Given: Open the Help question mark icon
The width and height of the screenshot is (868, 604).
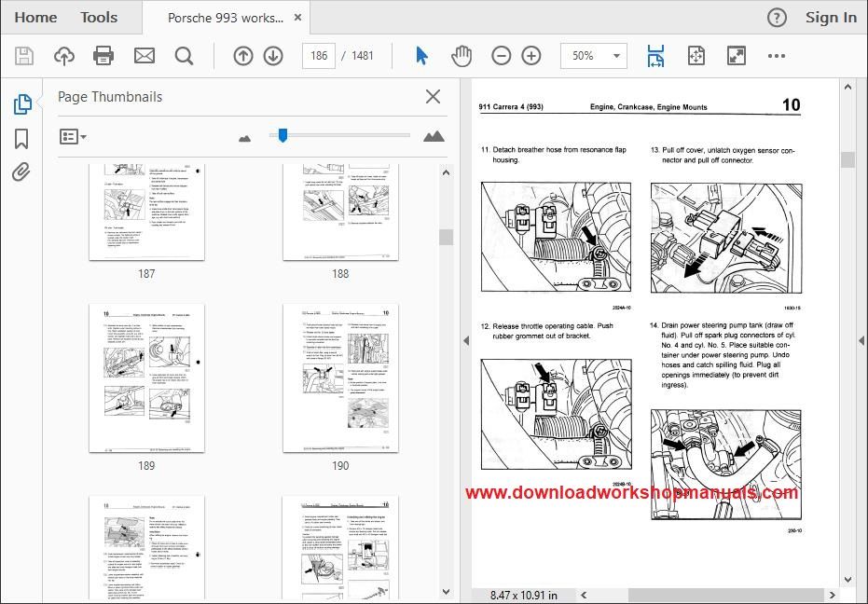Looking at the screenshot, I should (x=777, y=18).
